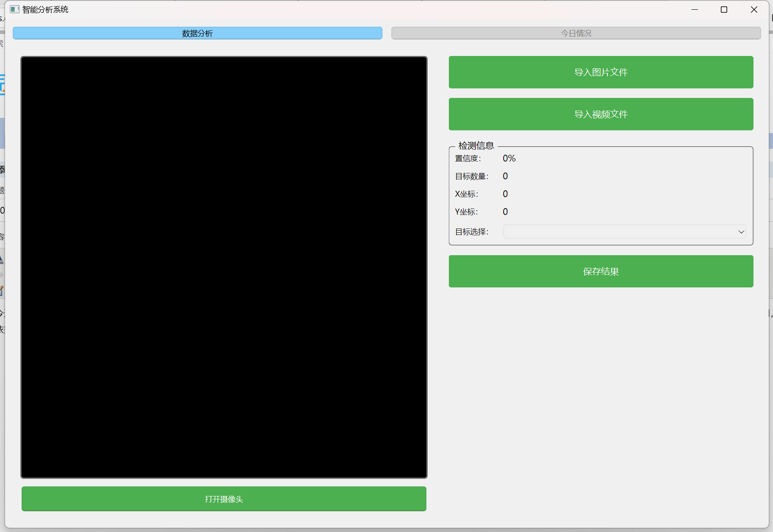
Task: Click the 检测信息 group title
Action: (476, 146)
